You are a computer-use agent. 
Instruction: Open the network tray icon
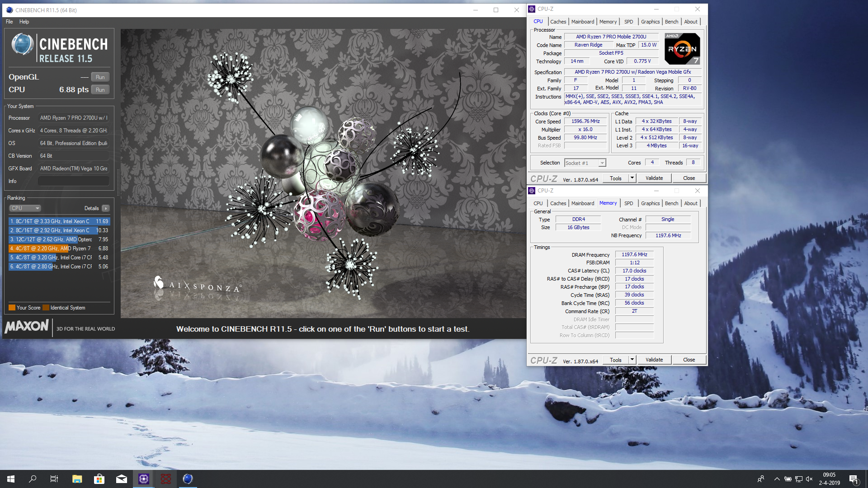click(798, 479)
